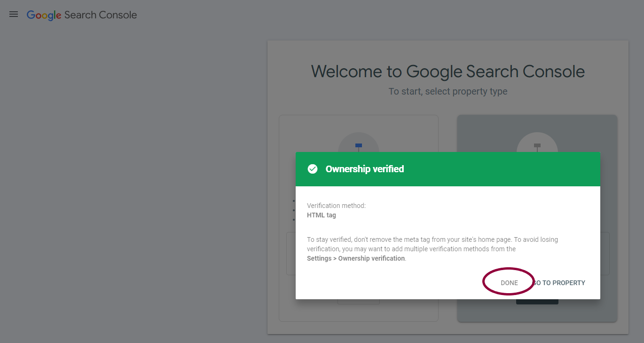
Task: Click the DONE button in the dialog
Action: 509,283
